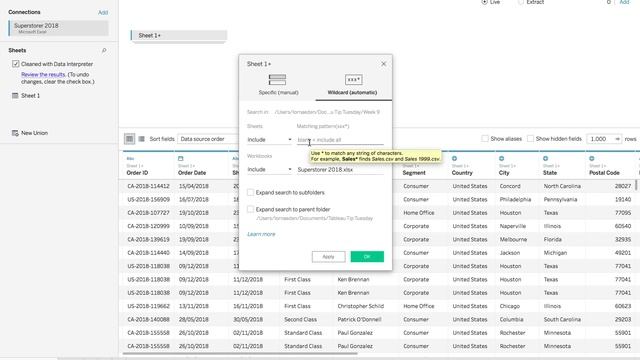Click the Postal Code column header
This screenshot has width=640, height=360.
coord(604,173)
